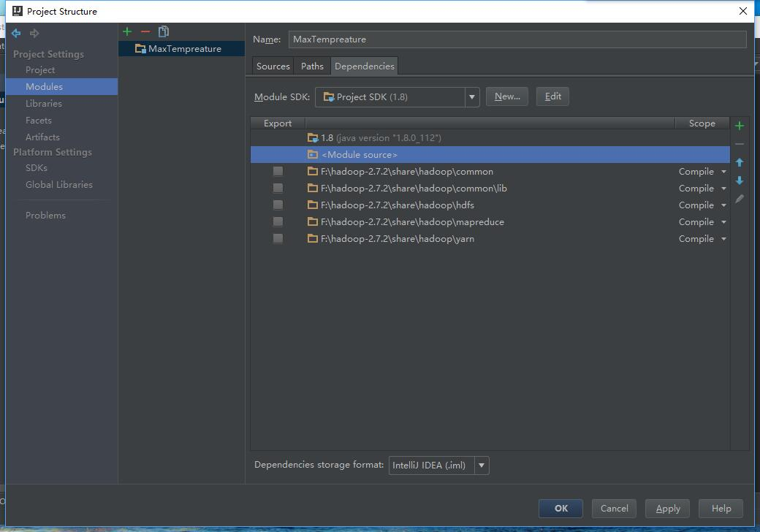Open Help for Project Structure
Viewport: 760px width, 532px height.
coord(721,509)
